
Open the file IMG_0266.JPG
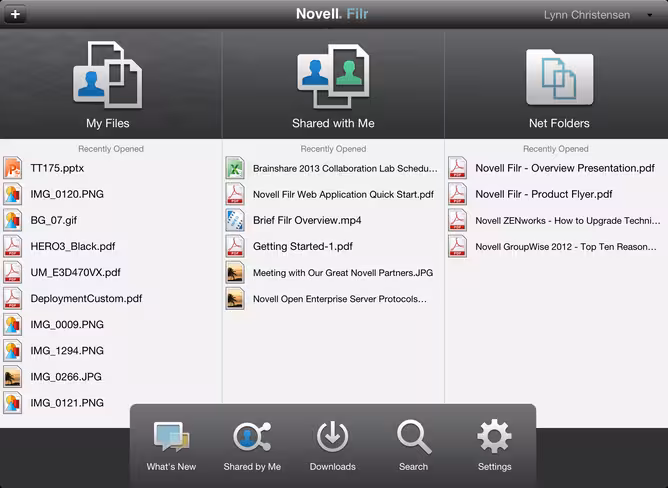click(66, 377)
